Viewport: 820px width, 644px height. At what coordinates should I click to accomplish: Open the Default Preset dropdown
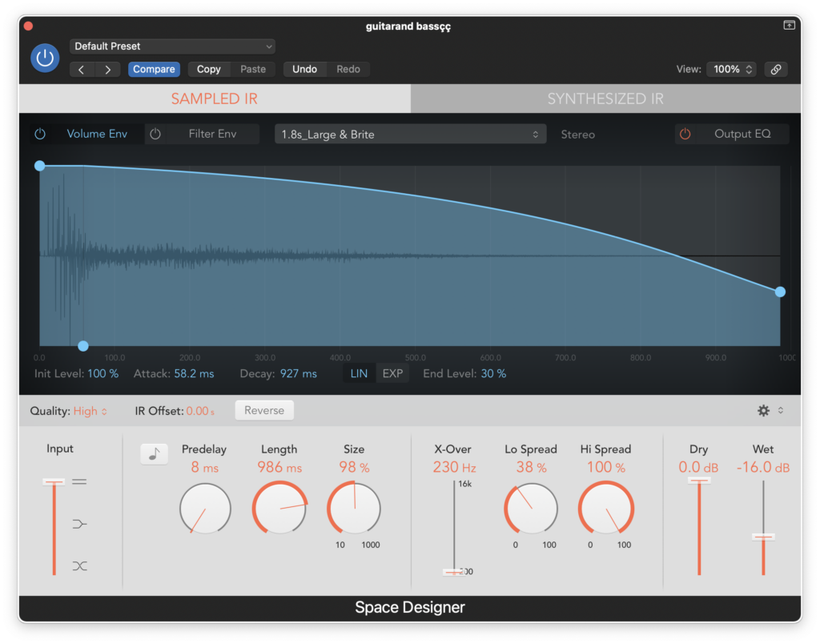click(173, 46)
